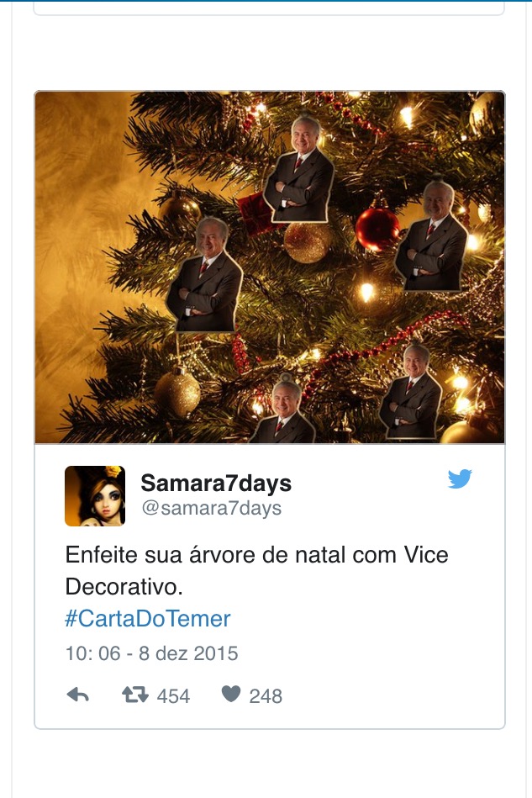Reply to the Samara7days tweet
This screenshot has height=798, width=532.
pyautogui.click(x=78, y=695)
